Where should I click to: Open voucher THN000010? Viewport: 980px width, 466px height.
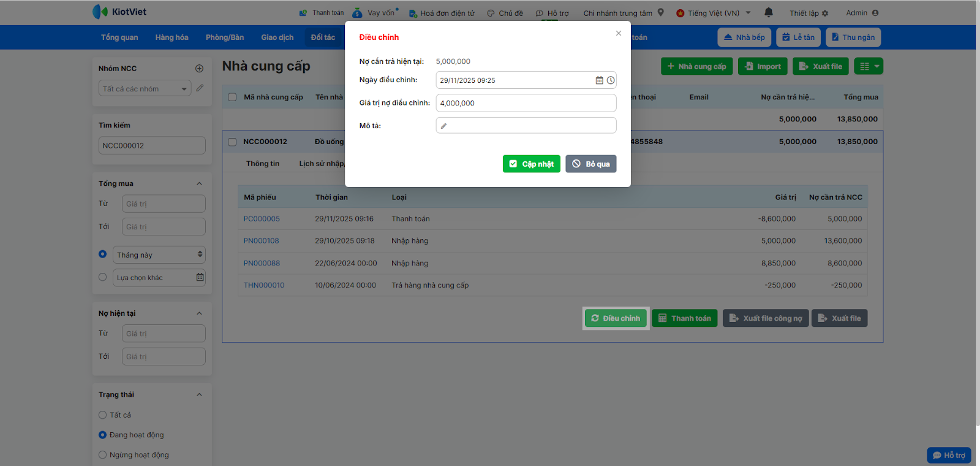[x=264, y=285]
